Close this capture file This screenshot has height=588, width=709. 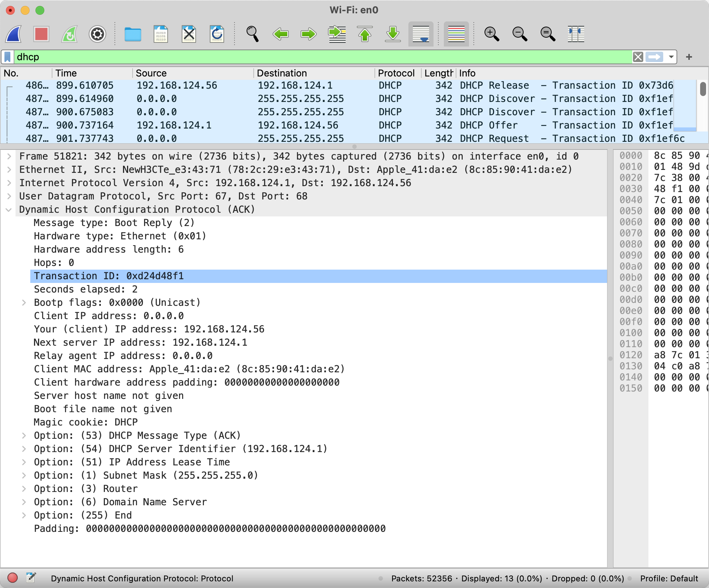[189, 34]
